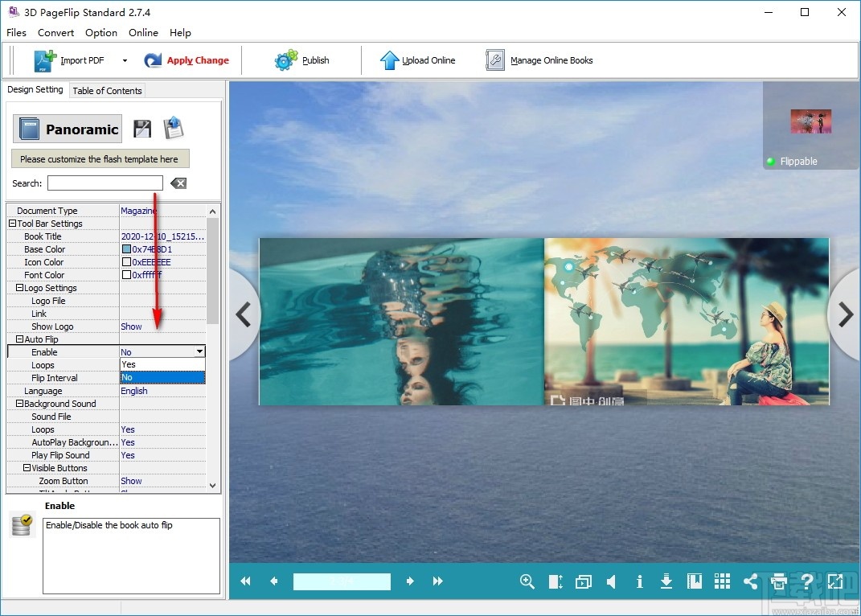This screenshot has height=616, width=861.
Task: Click the Enable dropdown arrow
Action: [200, 351]
